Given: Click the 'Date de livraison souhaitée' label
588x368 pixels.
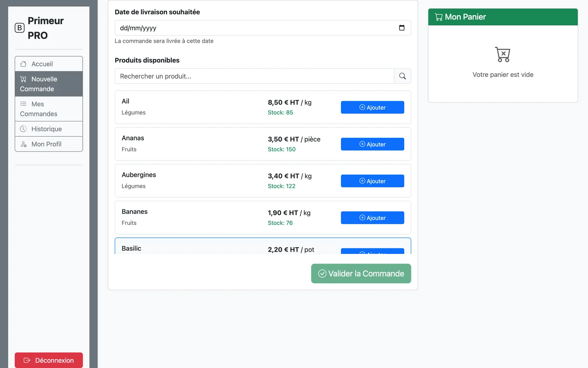Looking at the screenshot, I should coord(157,12).
